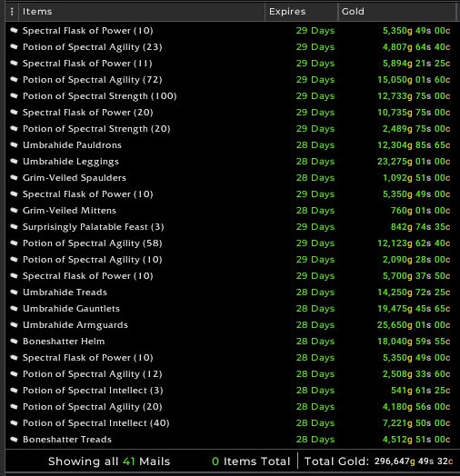Click mail icon beside Umbrahide Treads

click(x=14, y=292)
